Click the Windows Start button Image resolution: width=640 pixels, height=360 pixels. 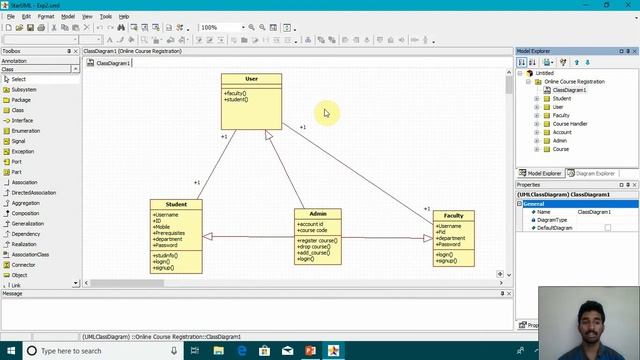(x=11, y=351)
